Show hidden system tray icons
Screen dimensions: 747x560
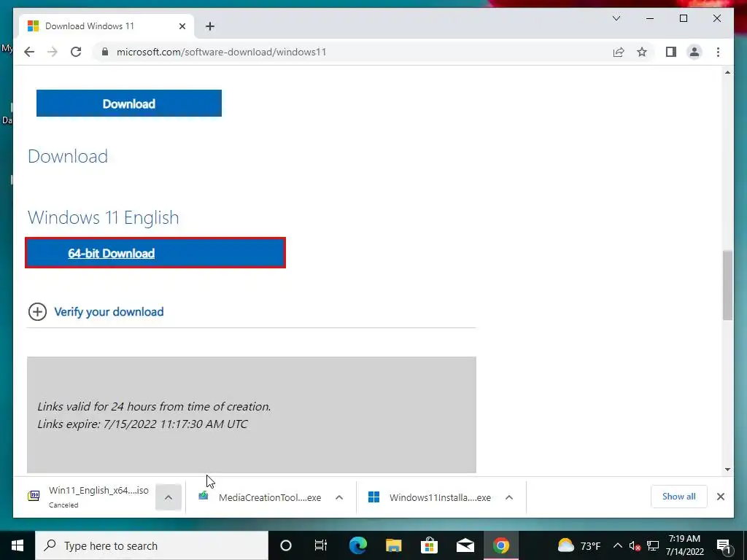point(617,545)
